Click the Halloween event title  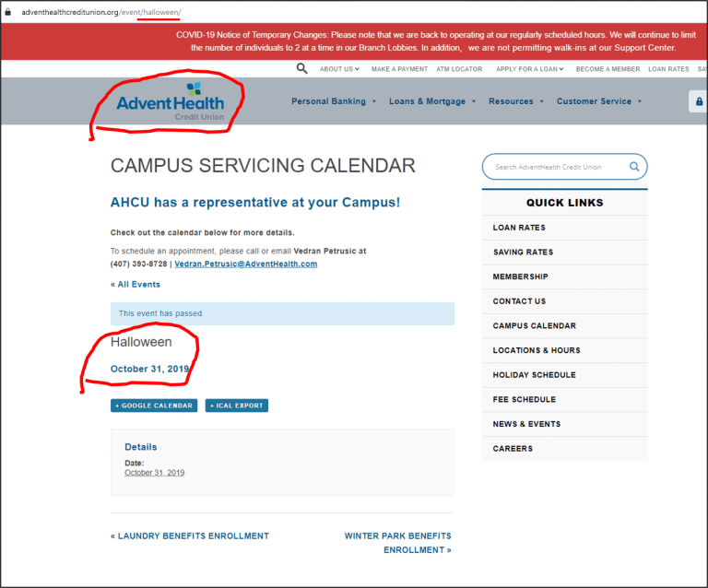click(141, 342)
